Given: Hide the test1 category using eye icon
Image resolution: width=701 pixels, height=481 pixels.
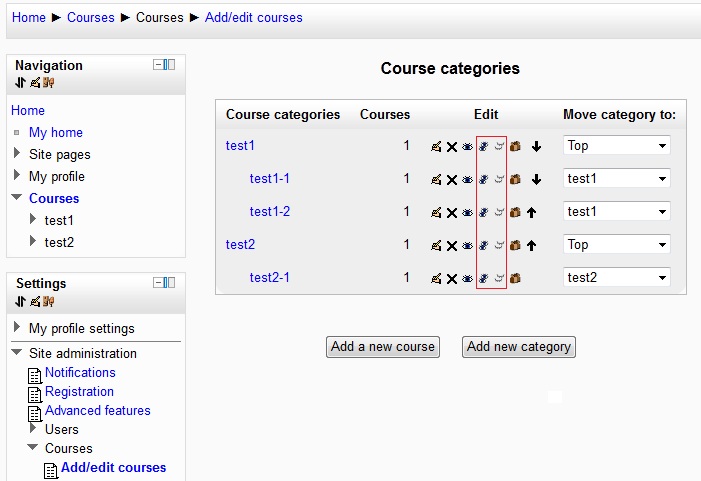Looking at the screenshot, I should coord(467,146).
